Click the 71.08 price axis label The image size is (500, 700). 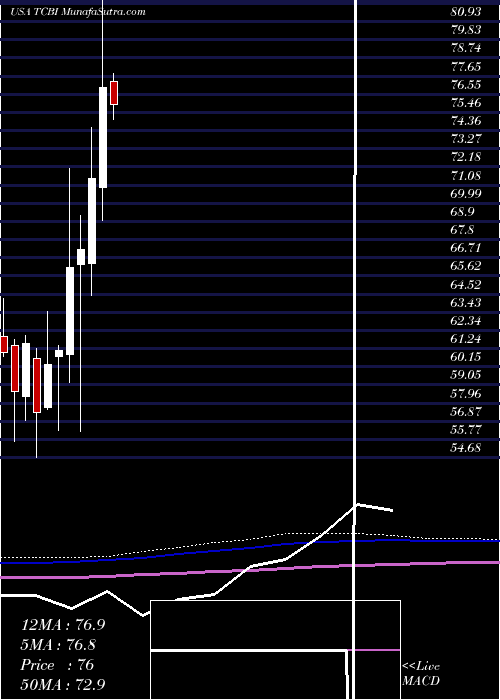tap(466, 175)
